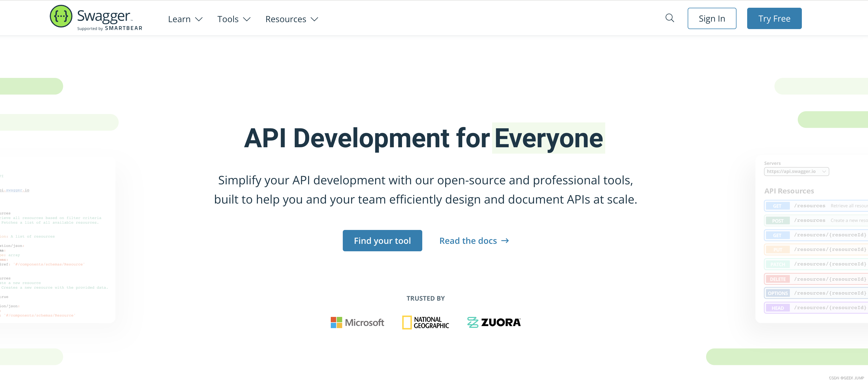The width and height of the screenshot is (868, 382).
Task: Click the Zuora logo
Action: (494, 322)
